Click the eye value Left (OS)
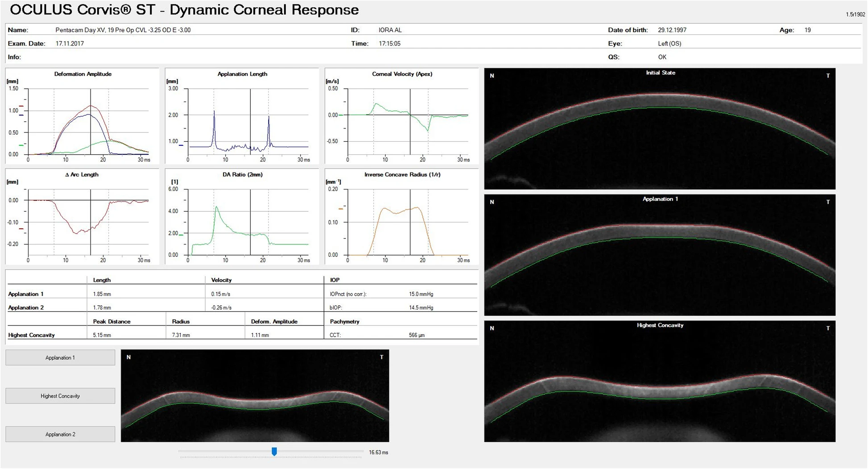 tap(670, 44)
